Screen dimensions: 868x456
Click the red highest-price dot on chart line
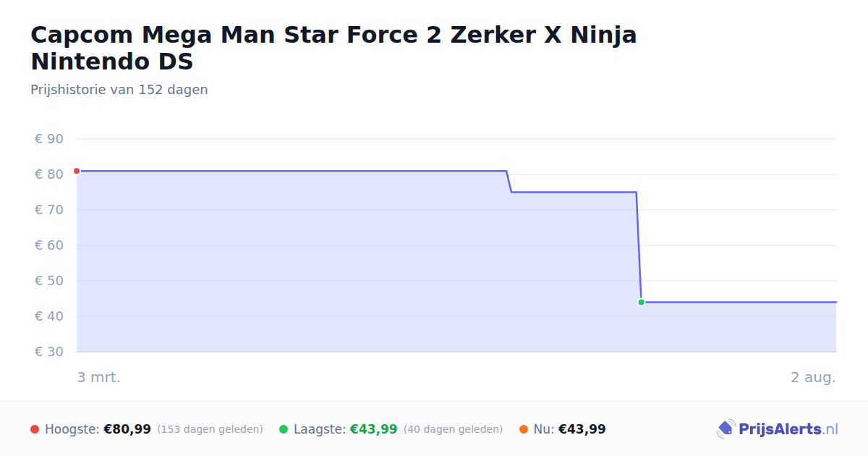77,171
